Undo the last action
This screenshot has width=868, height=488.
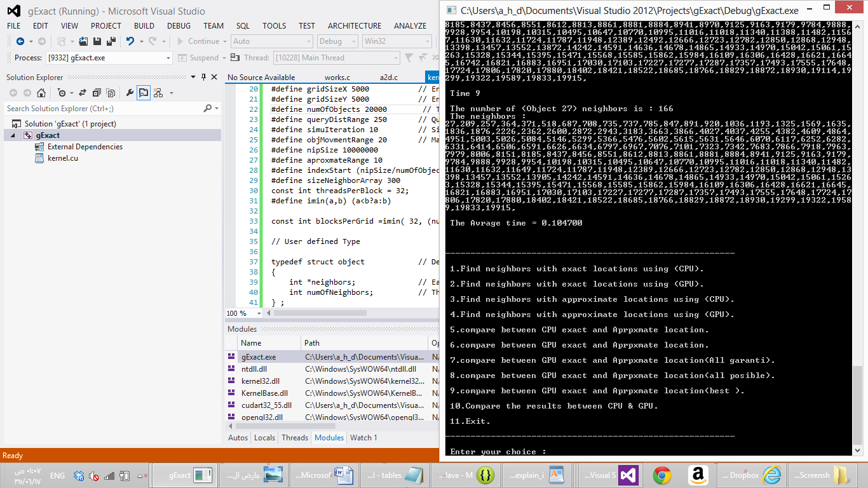click(x=130, y=41)
